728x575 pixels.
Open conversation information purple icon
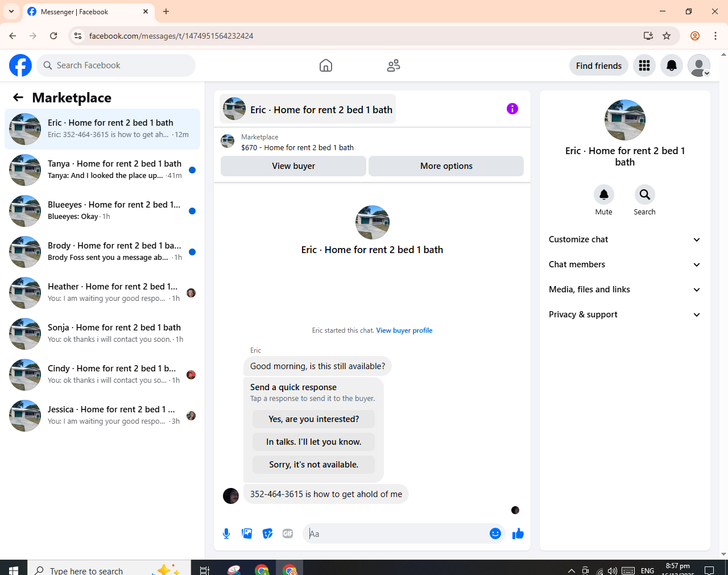tap(512, 109)
